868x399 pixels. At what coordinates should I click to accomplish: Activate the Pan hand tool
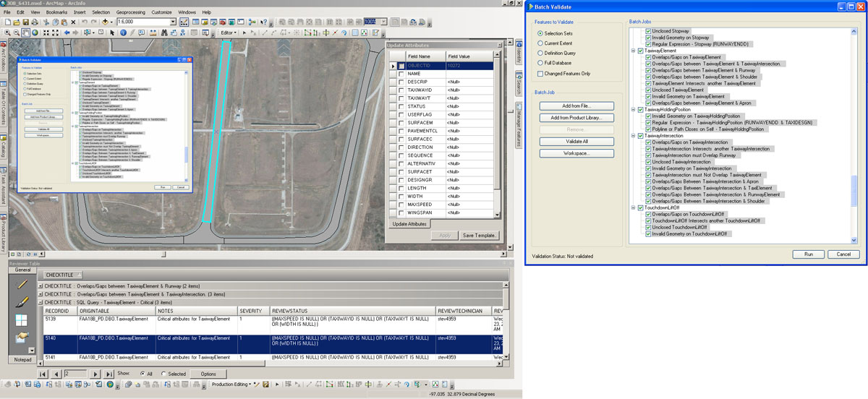point(26,33)
